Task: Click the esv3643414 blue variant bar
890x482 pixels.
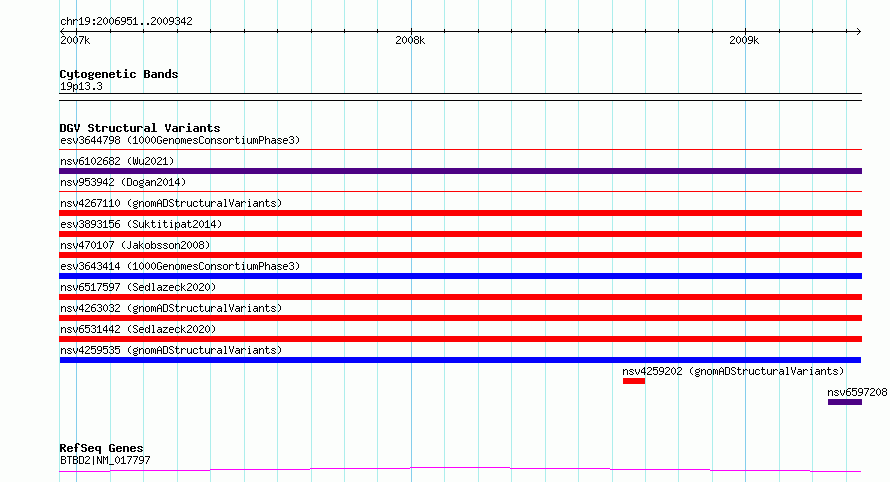Action: pos(460,276)
